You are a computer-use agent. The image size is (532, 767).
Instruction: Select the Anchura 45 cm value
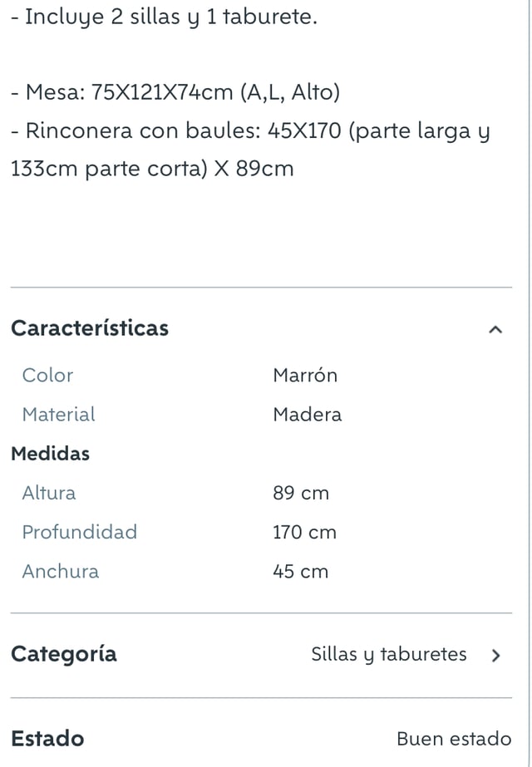(x=300, y=572)
